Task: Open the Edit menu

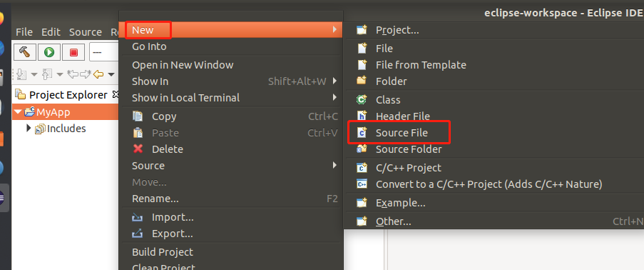Action: 51,32
